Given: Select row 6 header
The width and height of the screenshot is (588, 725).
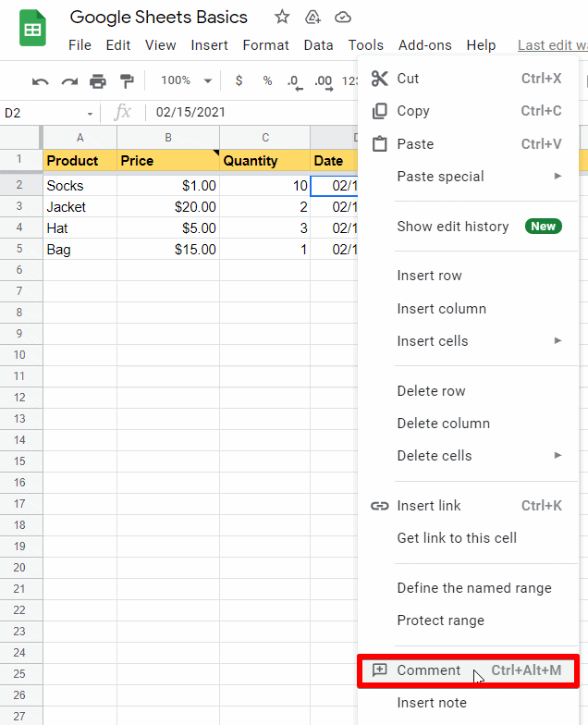Looking at the screenshot, I should pos(19,270).
